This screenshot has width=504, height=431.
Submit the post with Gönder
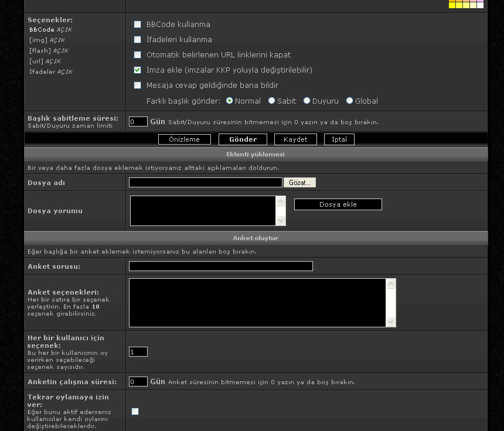point(243,139)
